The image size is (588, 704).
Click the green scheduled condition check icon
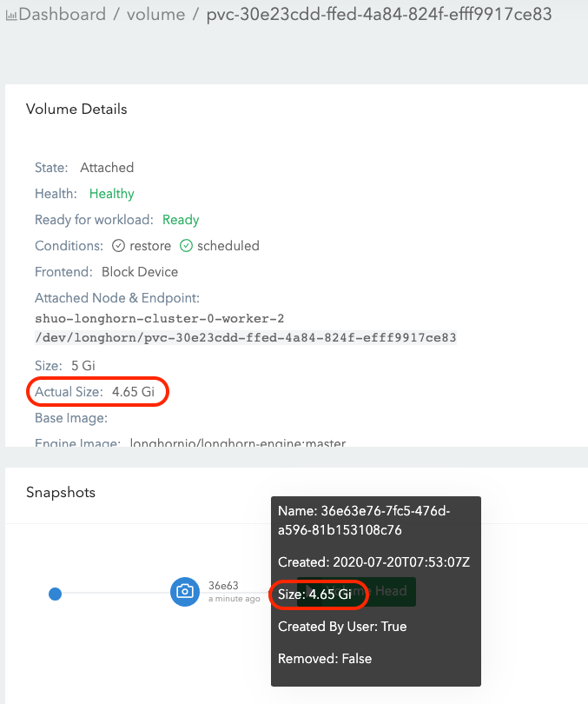click(x=186, y=246)
